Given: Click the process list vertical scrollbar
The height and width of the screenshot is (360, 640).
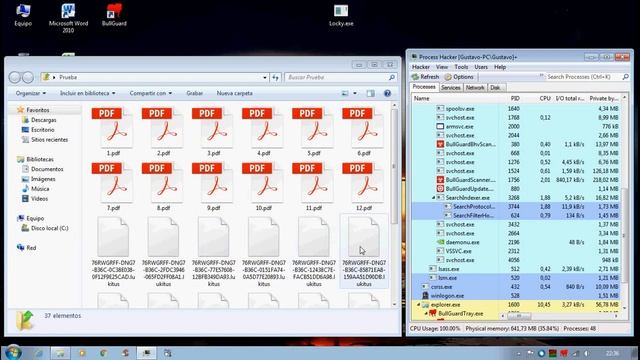Looking at the screenshot, I should click(624, 236).
